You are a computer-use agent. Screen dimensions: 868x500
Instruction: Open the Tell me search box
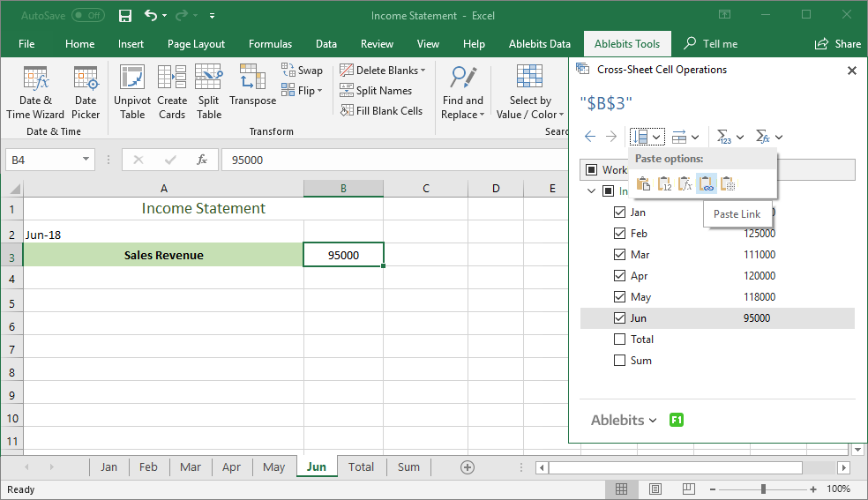pos(711,44)
